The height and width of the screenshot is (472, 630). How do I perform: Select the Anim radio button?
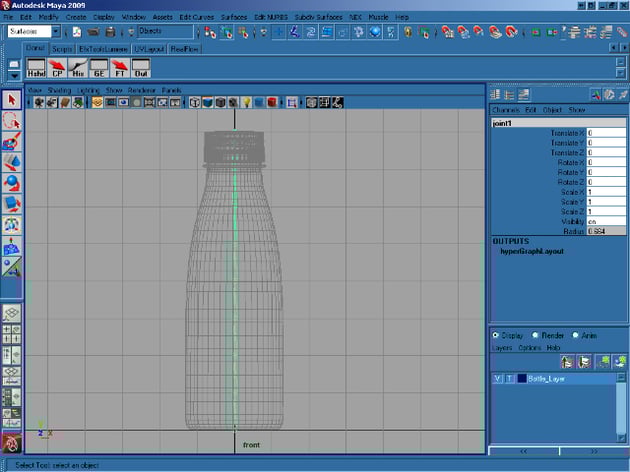576,336
